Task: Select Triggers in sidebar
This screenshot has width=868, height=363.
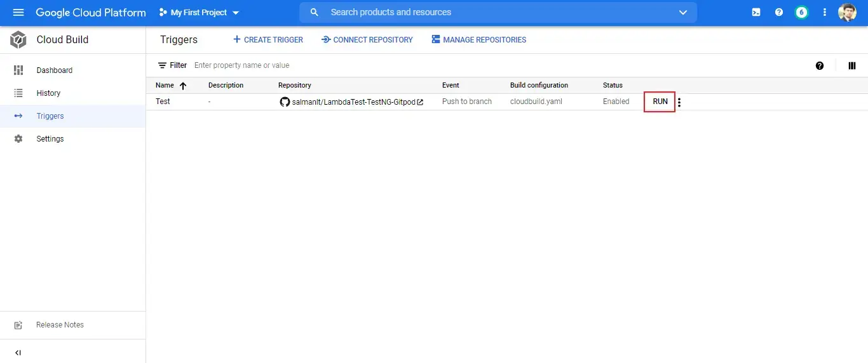Action: pos(72,116)
